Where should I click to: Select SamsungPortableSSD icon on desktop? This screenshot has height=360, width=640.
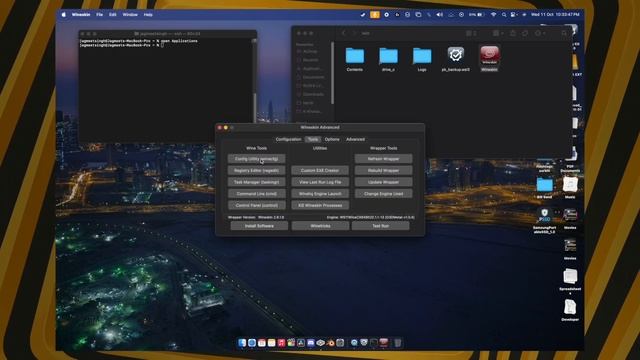click(x=544, y=221)
